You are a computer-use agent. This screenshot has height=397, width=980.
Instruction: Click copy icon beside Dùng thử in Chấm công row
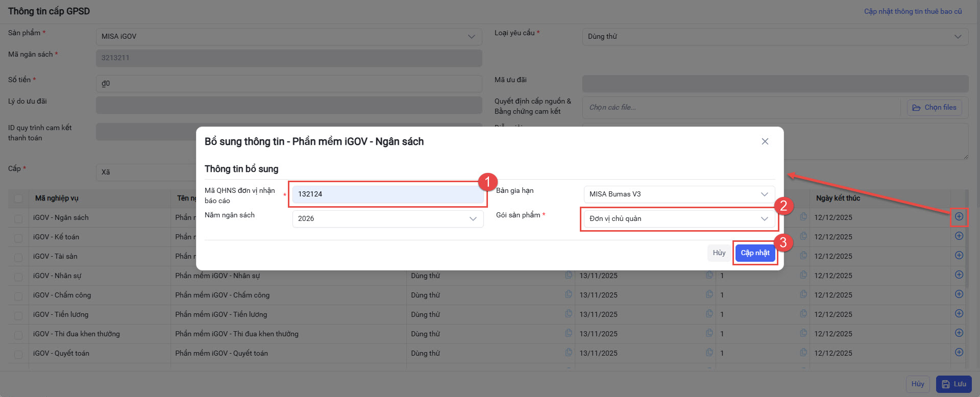(569, 294)
